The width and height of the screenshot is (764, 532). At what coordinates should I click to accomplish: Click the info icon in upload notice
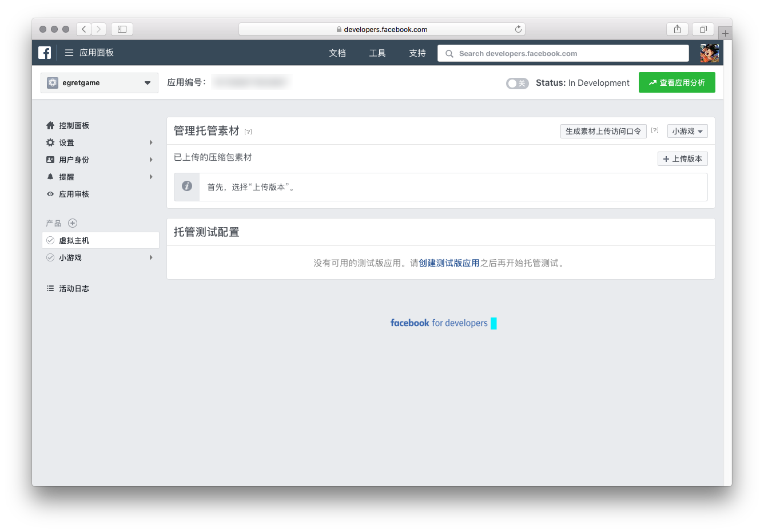pyautogui.click(x=187, y=186)
